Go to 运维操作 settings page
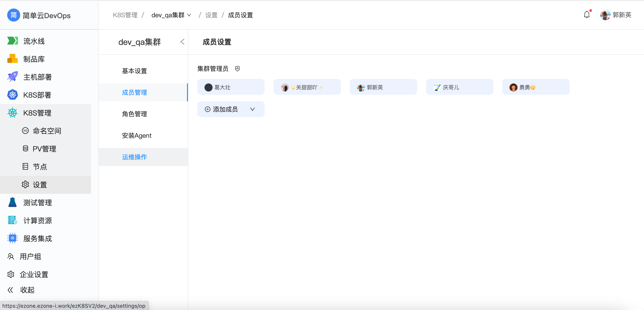Screen dimensions: 644x310 coord(134,157)
